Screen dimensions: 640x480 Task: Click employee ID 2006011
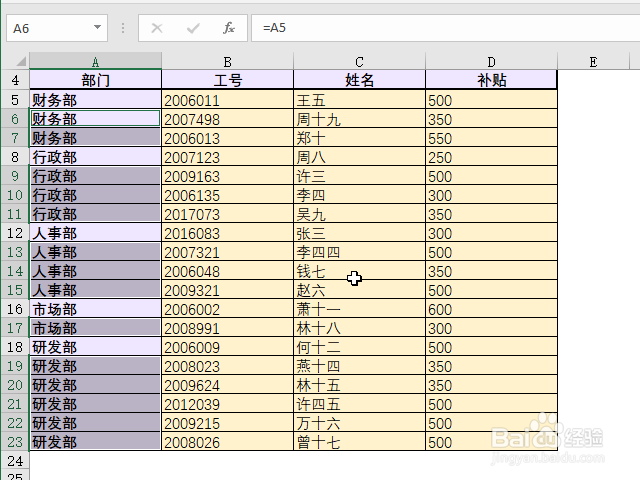192,100
